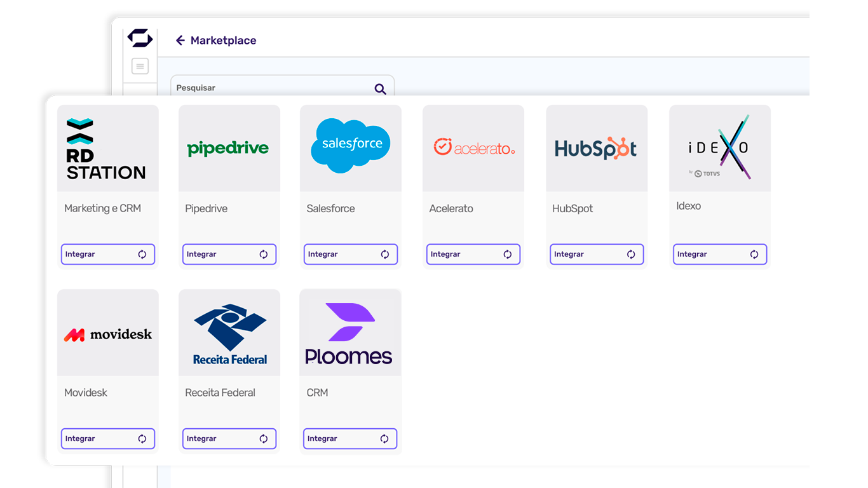868x488 pixels.
Task: Click the 'Movidesk' card label
Action: pyautogui.click(x=86, y=393)
